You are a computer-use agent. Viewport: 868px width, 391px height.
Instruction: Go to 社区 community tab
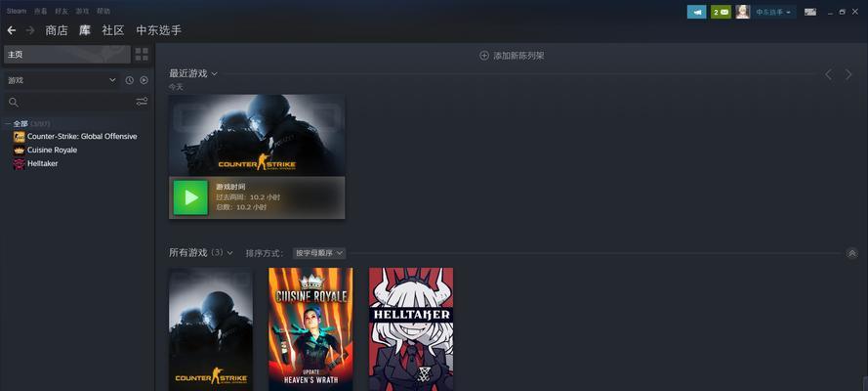pyautogui.click(x=113, y=30)
